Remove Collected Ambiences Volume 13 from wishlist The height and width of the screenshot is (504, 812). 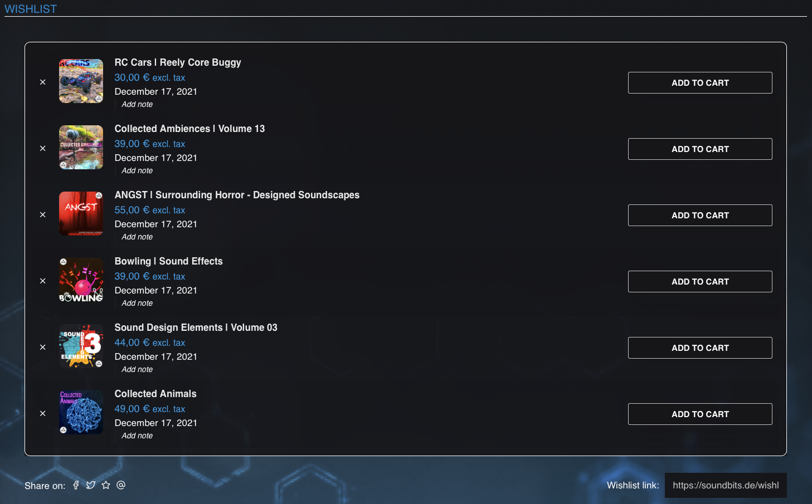point(43,148)
